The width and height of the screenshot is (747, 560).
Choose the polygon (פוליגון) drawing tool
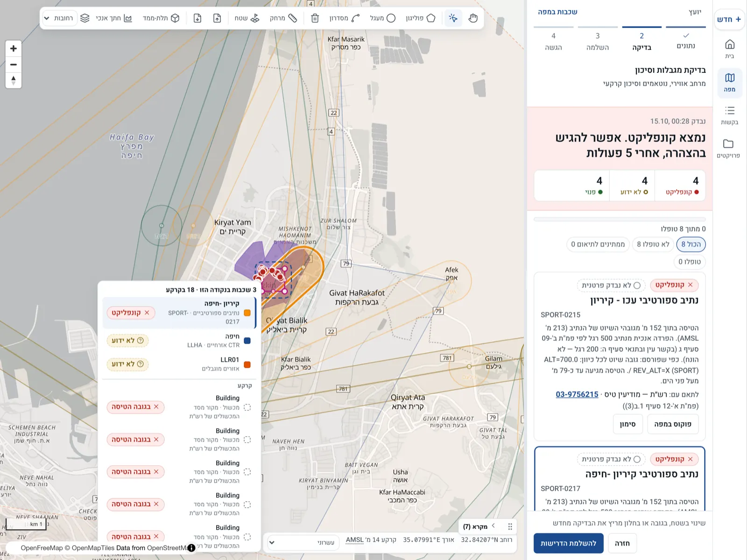click(421, 18)
